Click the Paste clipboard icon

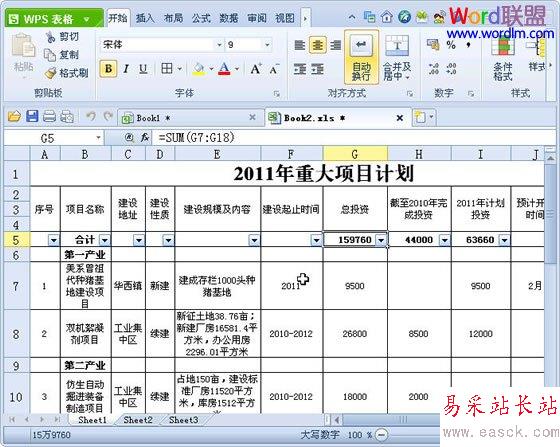coord(23,46)
